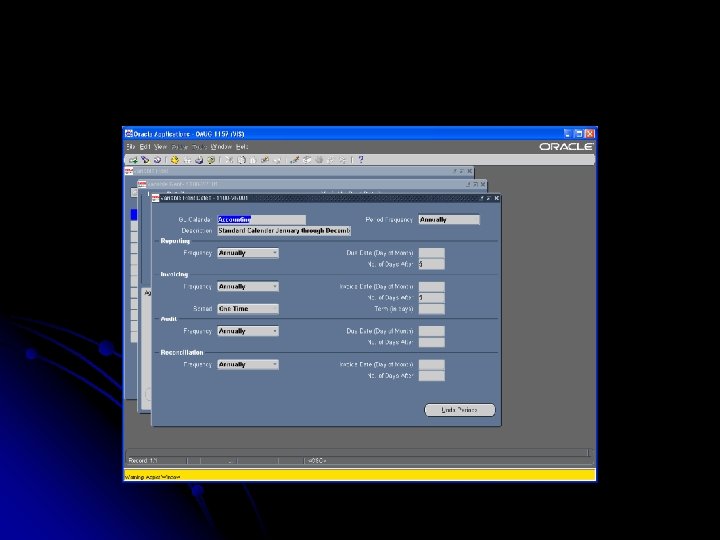Open the View menu

pyautogui.click(x=160, y=147)
